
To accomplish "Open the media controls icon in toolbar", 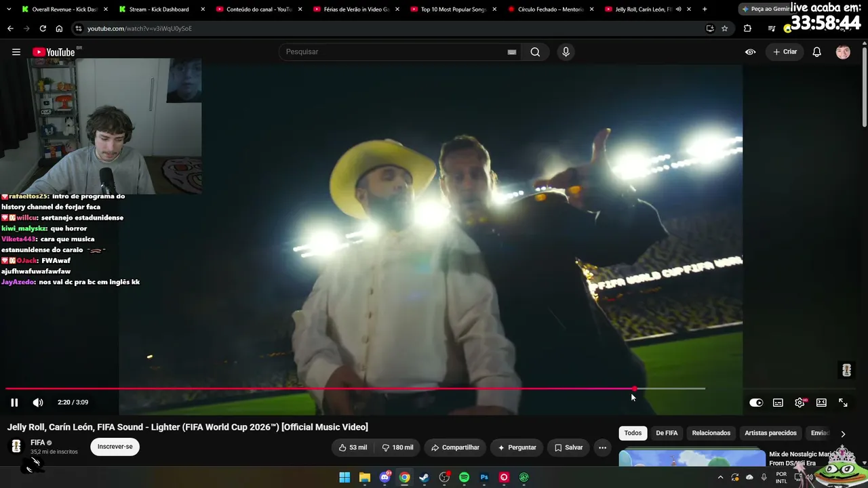I will click(771, 28).
